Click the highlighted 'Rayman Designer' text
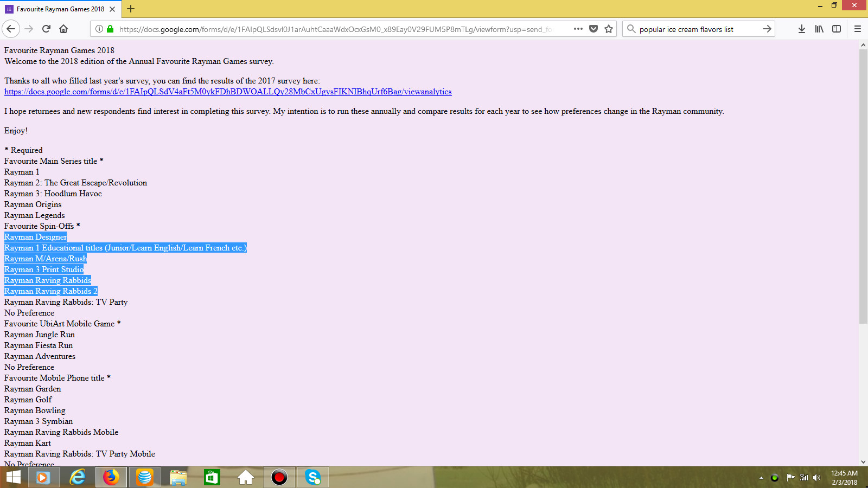This screenshot has width=868, height=488. point(35,237)
